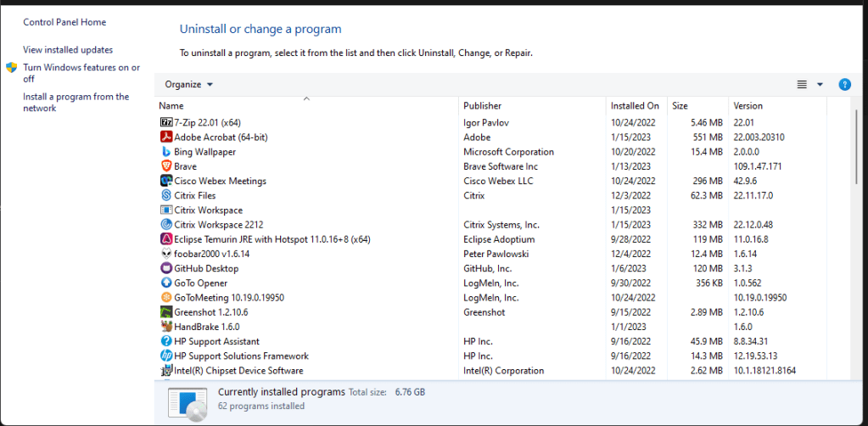868x426 pixels.
Task: Select the Adobe Acrobat icon
Action: pos(166,137)
